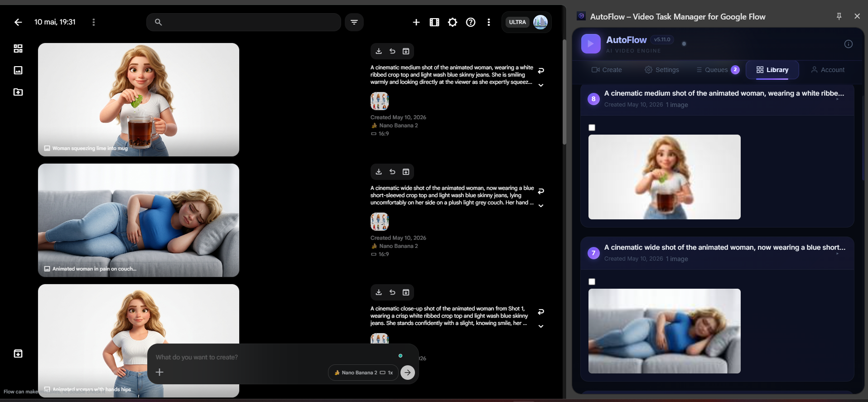Click the save-to-collection icon for the couch image
This screenshot has height=402, width=868.
click(x=406, y=172)
